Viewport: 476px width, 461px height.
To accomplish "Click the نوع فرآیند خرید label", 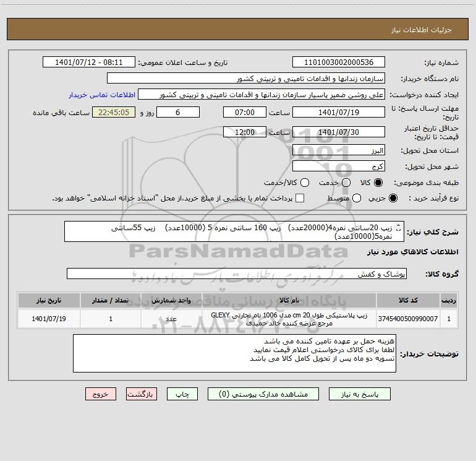I will (x=433, y=198).
